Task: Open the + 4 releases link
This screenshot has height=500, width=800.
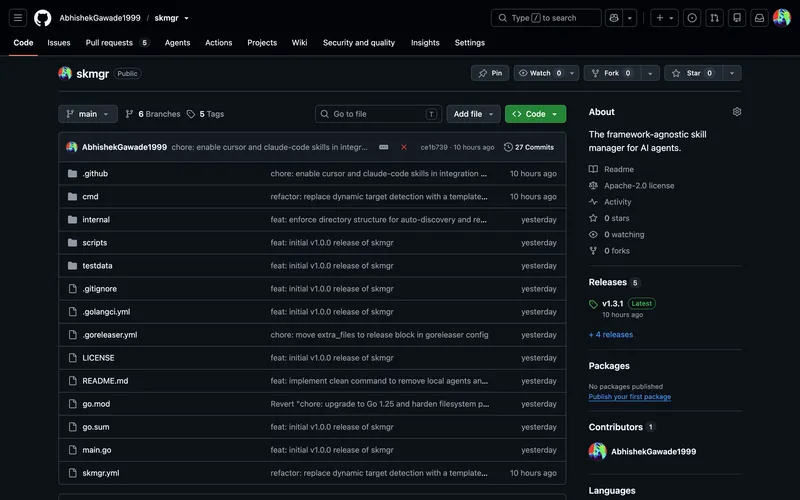Action: pos(611,335)
